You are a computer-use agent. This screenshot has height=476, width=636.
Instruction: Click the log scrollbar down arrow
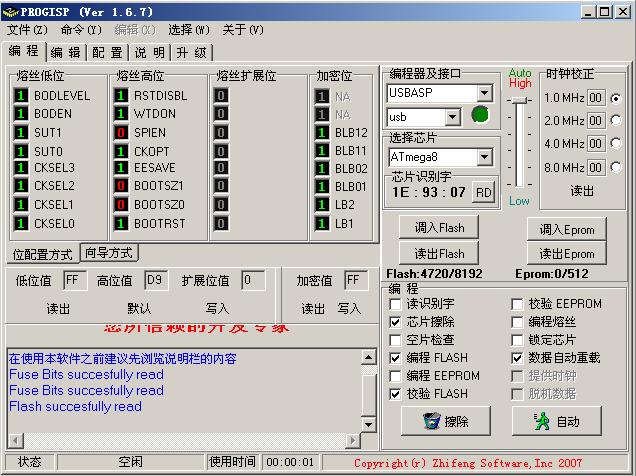(368, 425)
